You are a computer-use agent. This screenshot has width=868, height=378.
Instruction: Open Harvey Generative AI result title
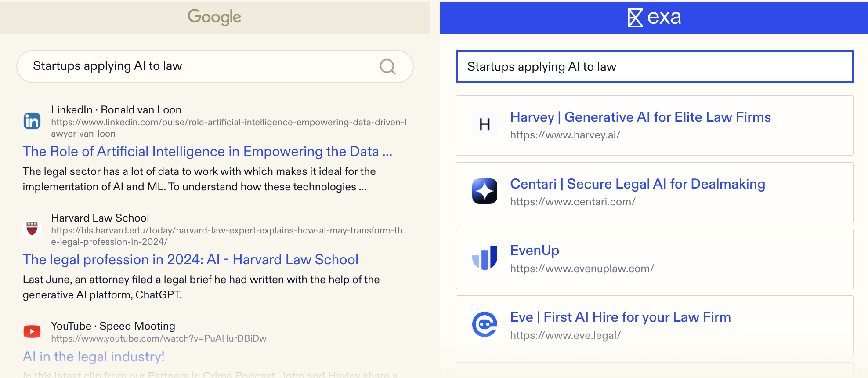pos(640,117)
